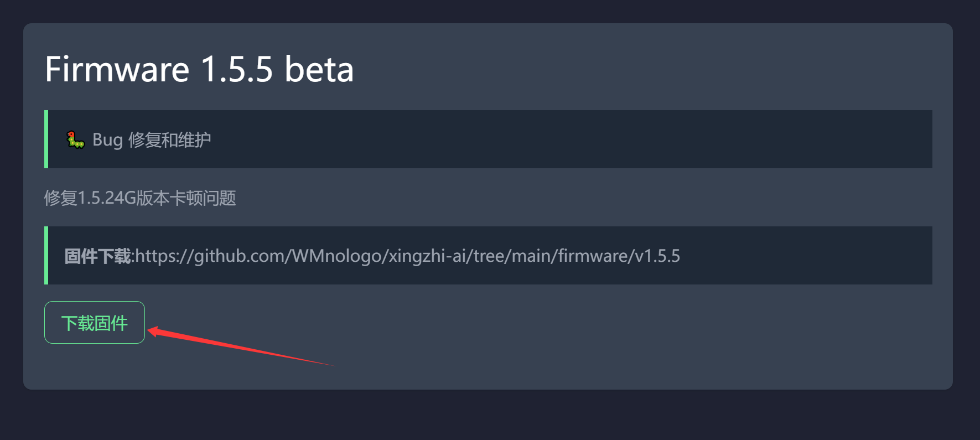Click the green bar beside Bug 修复和维护
This screenshot has width=980, height=440.
(x=46, y=139)
